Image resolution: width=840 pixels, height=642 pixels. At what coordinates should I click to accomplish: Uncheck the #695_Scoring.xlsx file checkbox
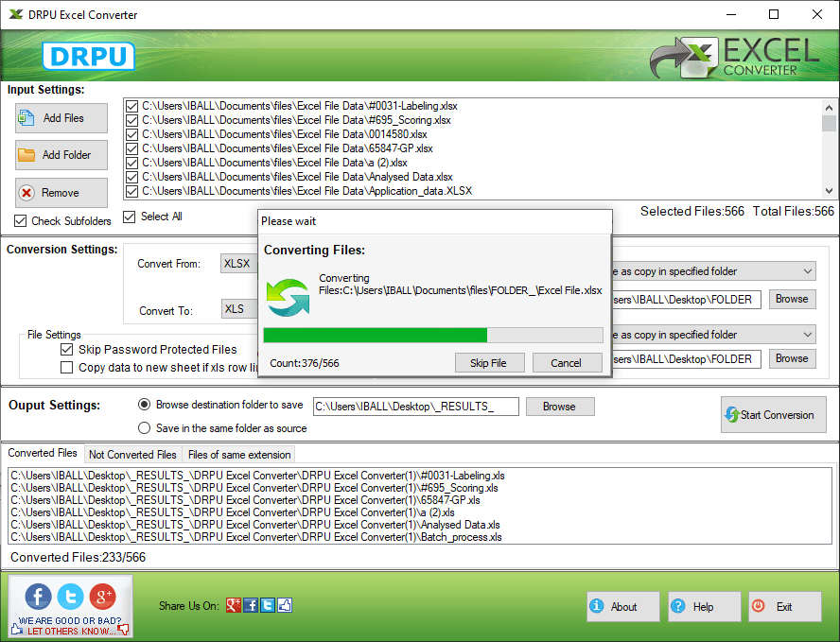click(131, 120)
